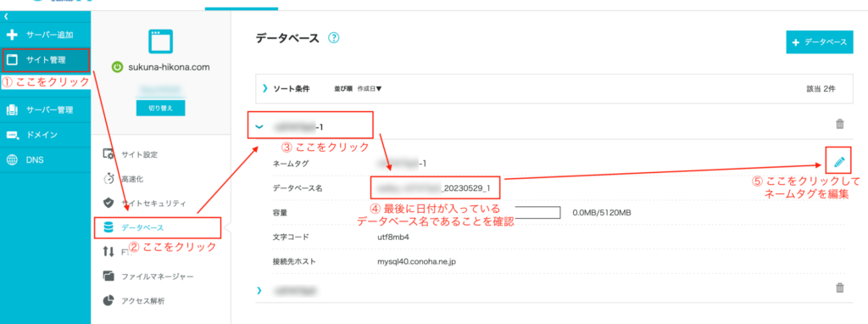Image resolution: width=868 pixels, height=324 pixels.
Task: Click the FTP arrows icon in the site menu
Action: point(108,252)
